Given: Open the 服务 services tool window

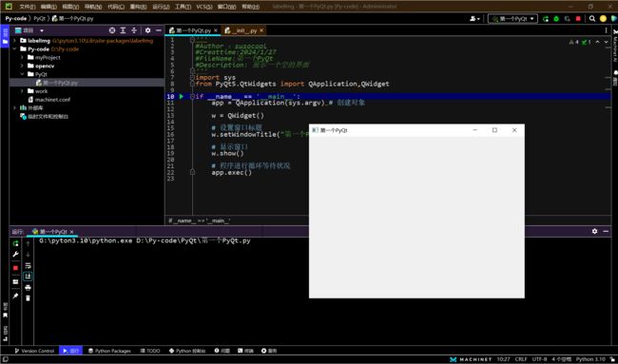Looking at the screenshot, I should (x=269, y=351).
